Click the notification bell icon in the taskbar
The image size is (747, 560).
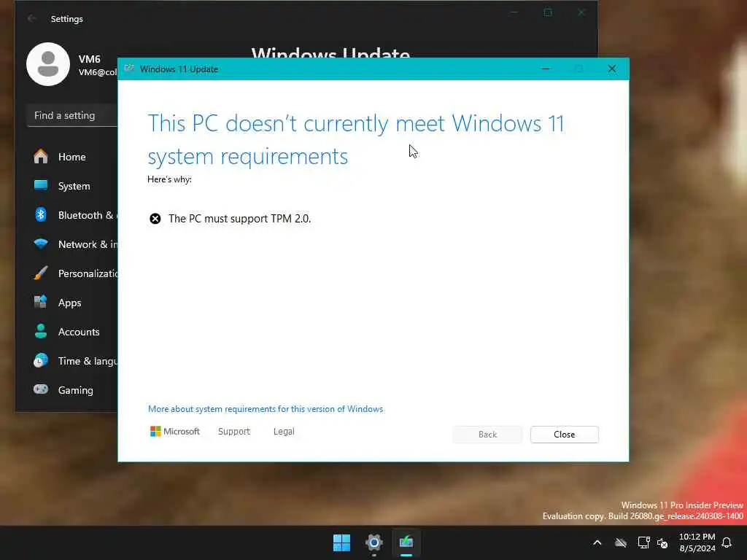727,542
